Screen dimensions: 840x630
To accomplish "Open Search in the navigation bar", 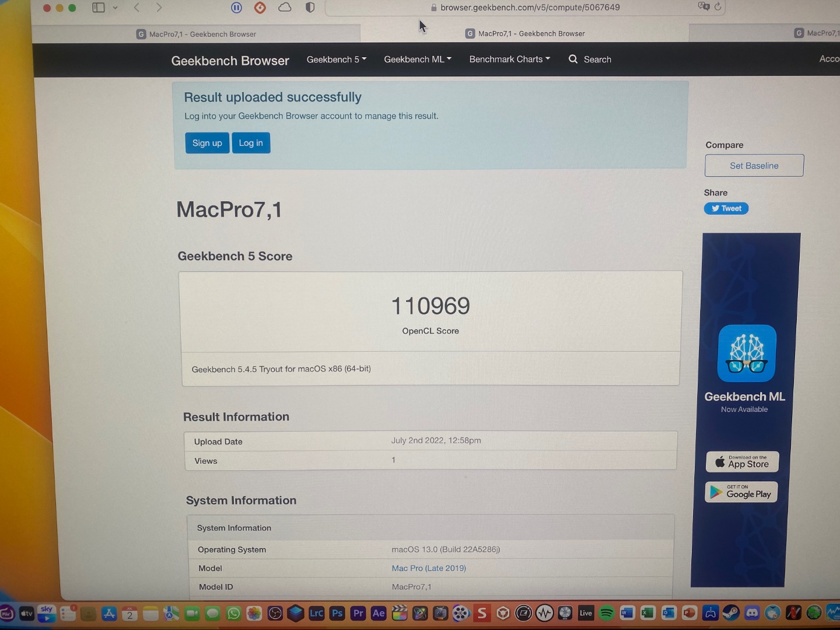I will pos(590,59).
